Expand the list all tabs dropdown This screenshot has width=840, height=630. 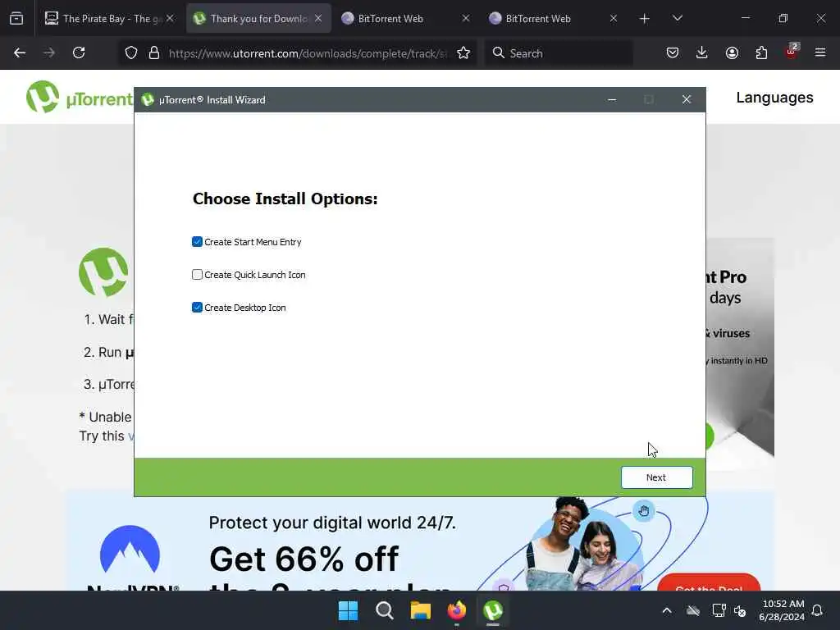pyautogui.click(x=677, y=19)
